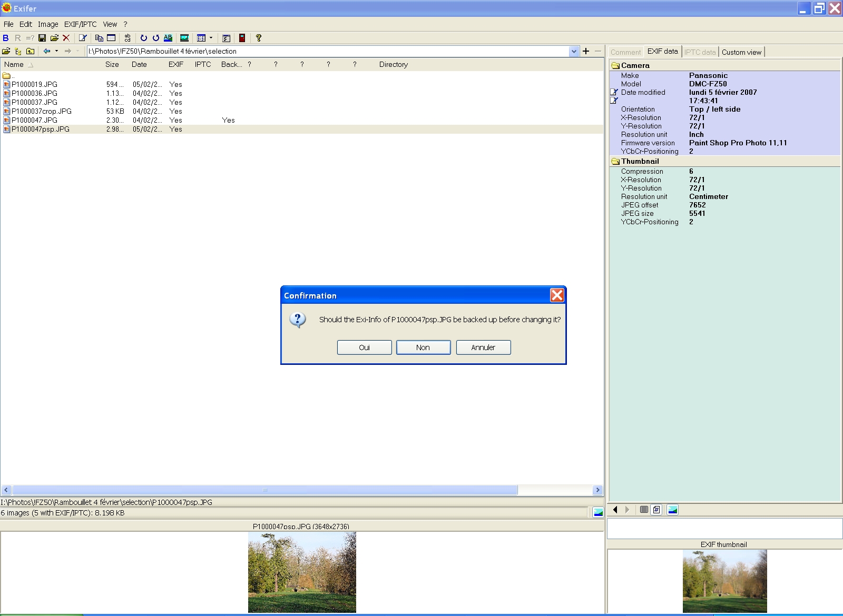Click the blue B backup toolbar icon
Image resolution: width=843 pixels, height=616 pixels.
pyautogui.click(x=6, y=38)
